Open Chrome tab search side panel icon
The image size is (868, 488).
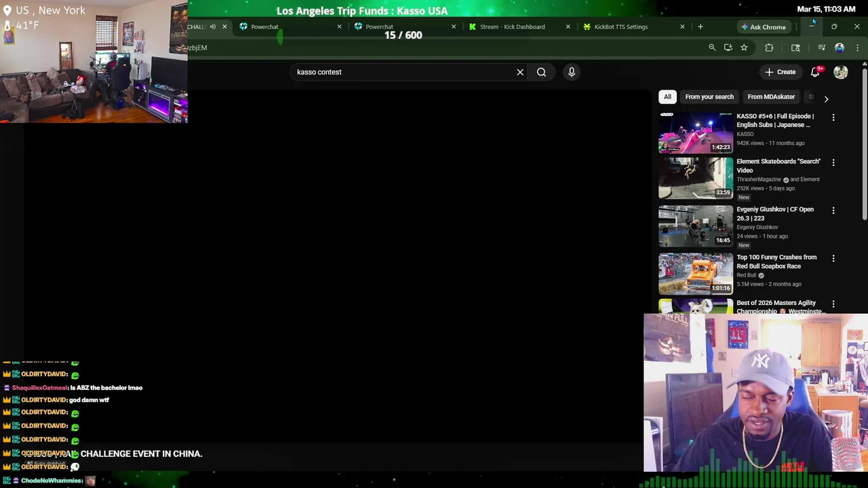(795, 47)
